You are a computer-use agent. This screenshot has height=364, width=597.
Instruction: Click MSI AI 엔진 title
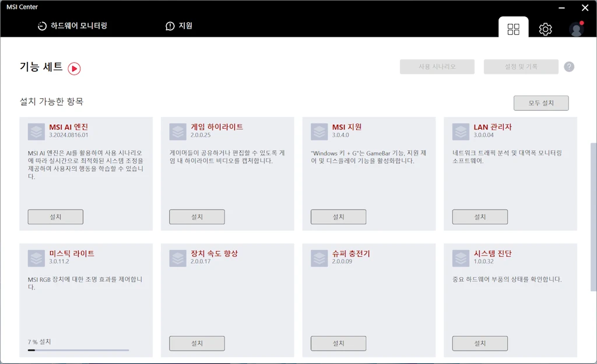pos(69,127)
